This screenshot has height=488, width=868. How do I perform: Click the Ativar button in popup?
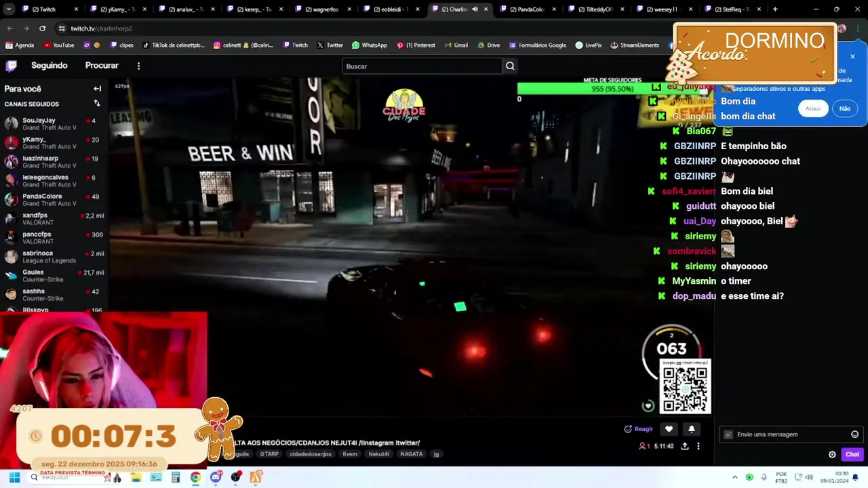[x=813, y=108]
